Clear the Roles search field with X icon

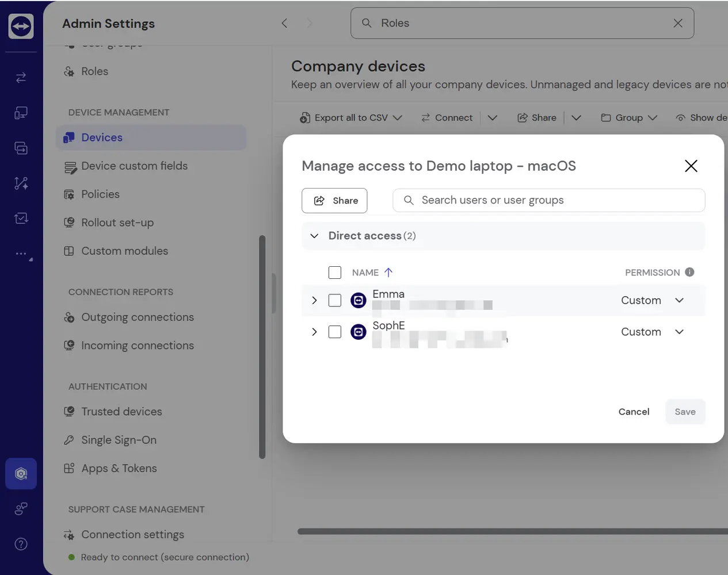tap(678, 23)
